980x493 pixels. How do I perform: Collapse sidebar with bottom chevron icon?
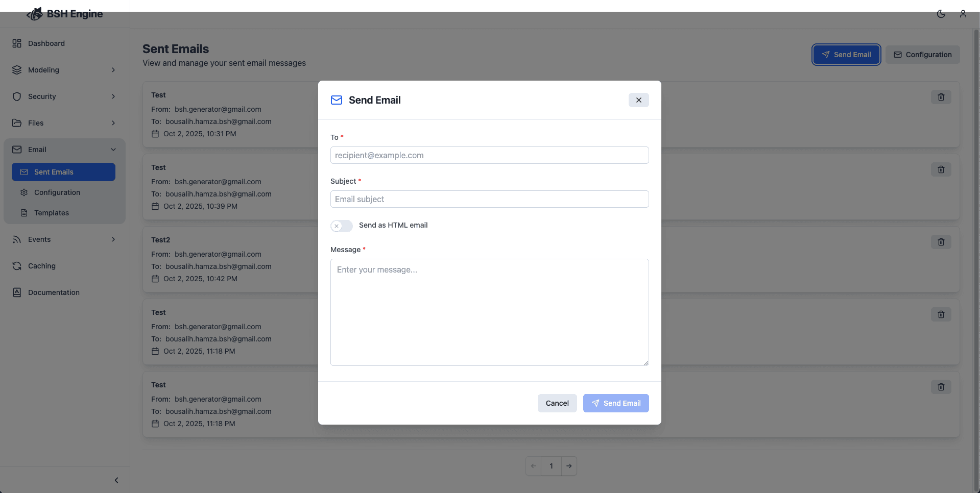pyautogui.click(x=116, y=480)
